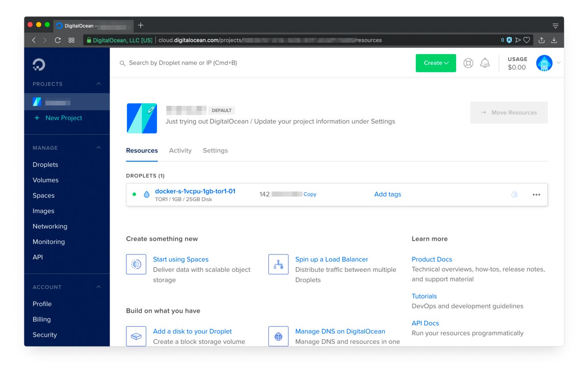Image resolution: width=588 pixels, height=378 pixels.
Task: Open Monitoring in the sidebar
Action: [49, 242]
